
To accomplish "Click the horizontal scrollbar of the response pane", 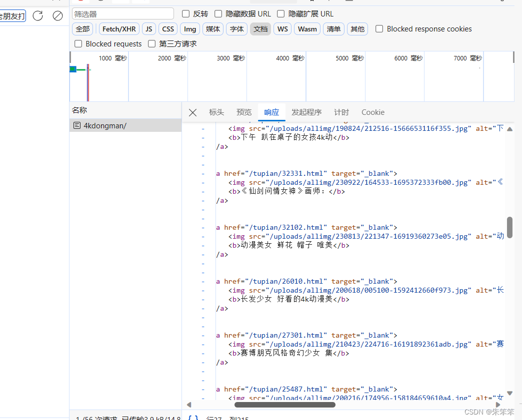I will pyautogui.click(x=284, y=405).
